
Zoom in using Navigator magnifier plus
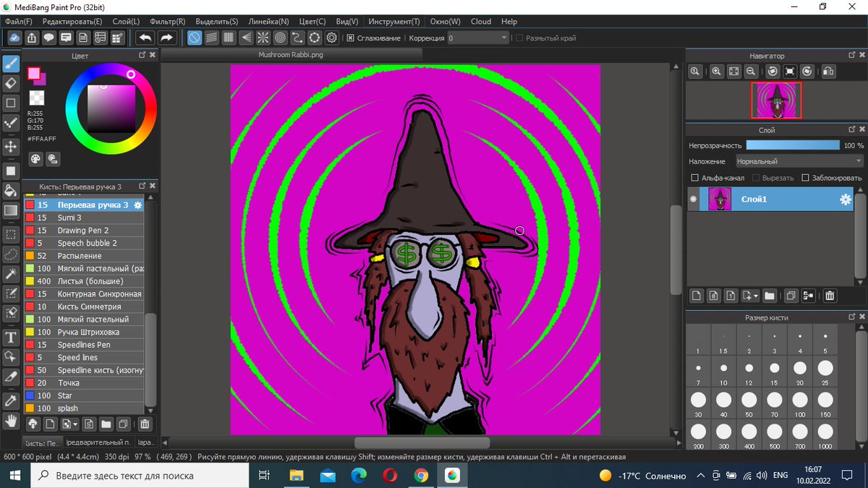[717, 72]
